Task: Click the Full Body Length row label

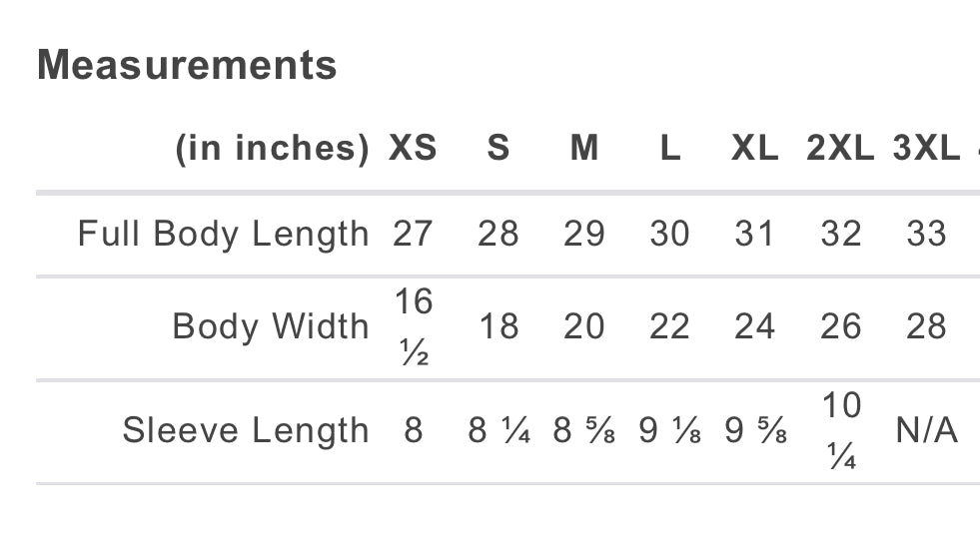Action: (223, 234)
